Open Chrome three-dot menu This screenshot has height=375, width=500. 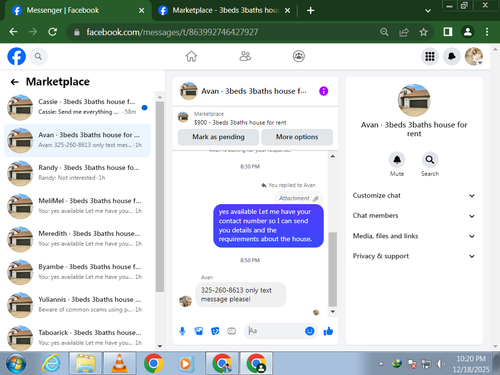tap(487, 32)
